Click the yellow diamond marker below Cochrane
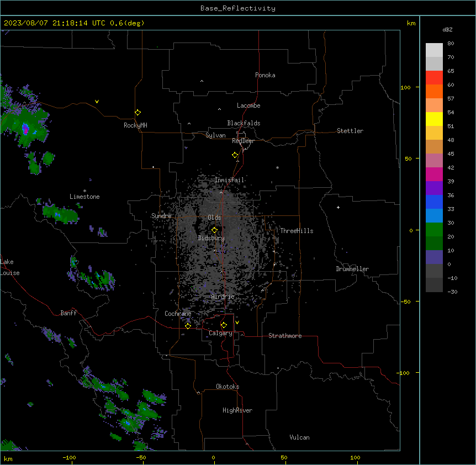 click(x=188, y=326)
